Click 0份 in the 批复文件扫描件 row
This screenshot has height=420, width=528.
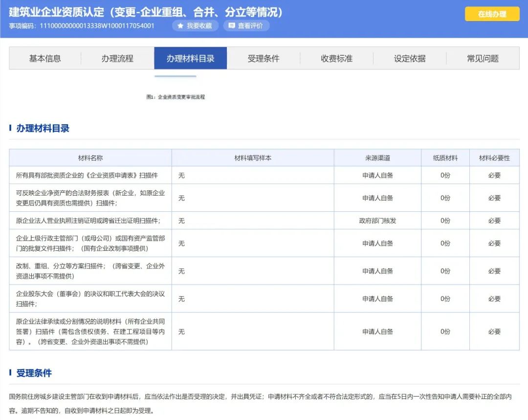[x=445, y=243]
